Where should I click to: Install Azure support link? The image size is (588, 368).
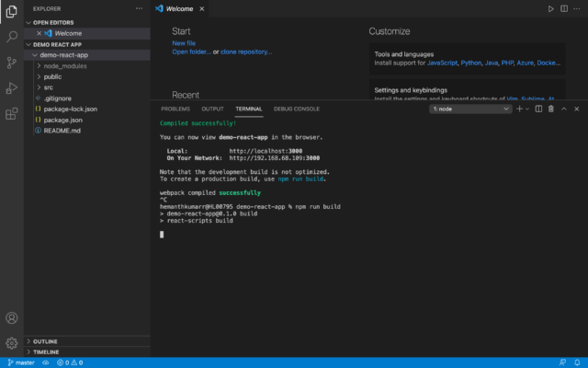pyautogui.click(x=525, y=63)
